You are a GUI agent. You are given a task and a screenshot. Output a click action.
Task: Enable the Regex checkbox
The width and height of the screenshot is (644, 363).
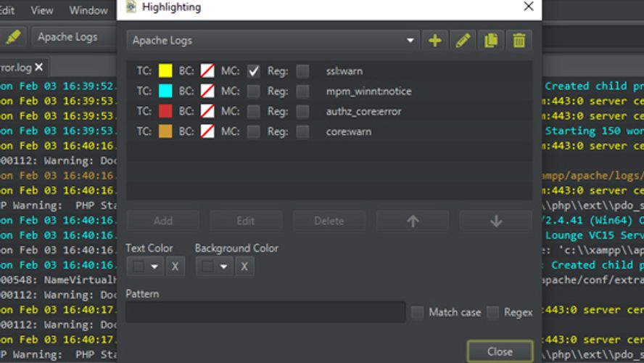pyautogui.click(x=493, y=312)
